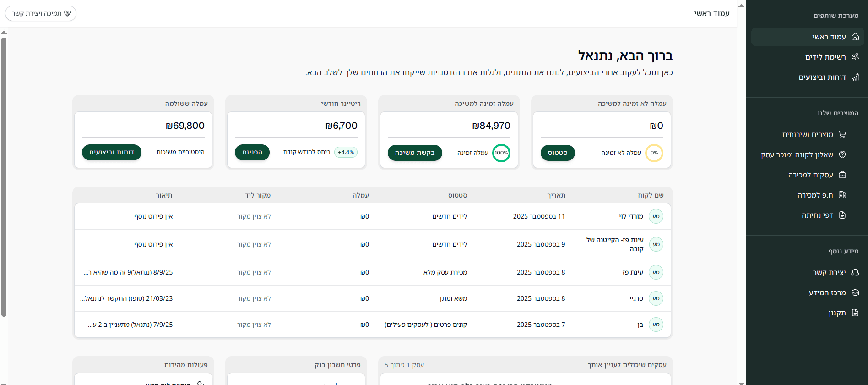Click the people icon for רשימת לידים

click(855, 57)
